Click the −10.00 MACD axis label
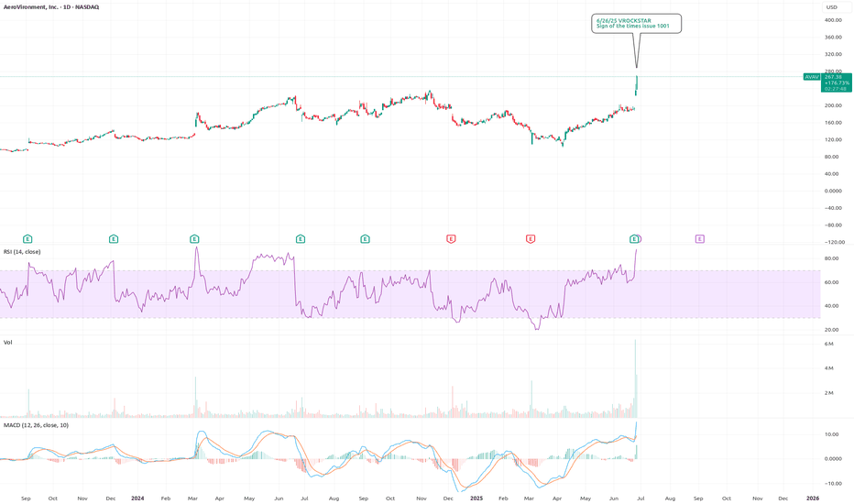854x504 pixels. [x=832, y=483]
